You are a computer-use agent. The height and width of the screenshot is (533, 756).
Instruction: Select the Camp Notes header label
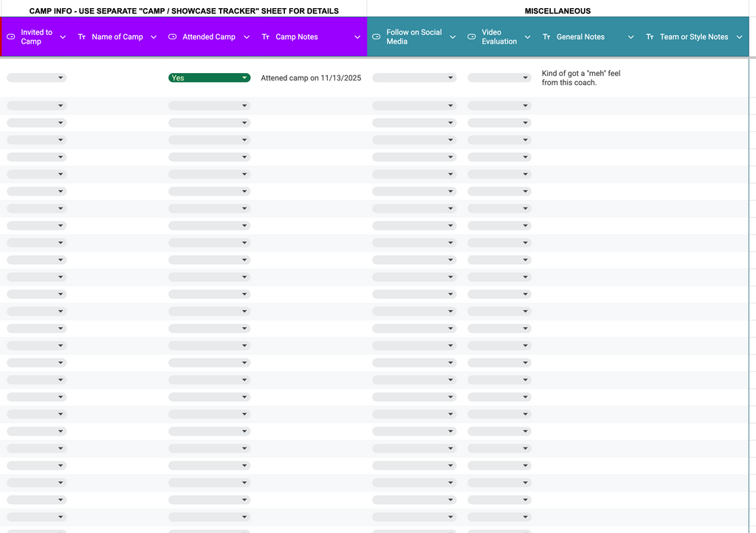pyautogui.click(x=297, y=37)
